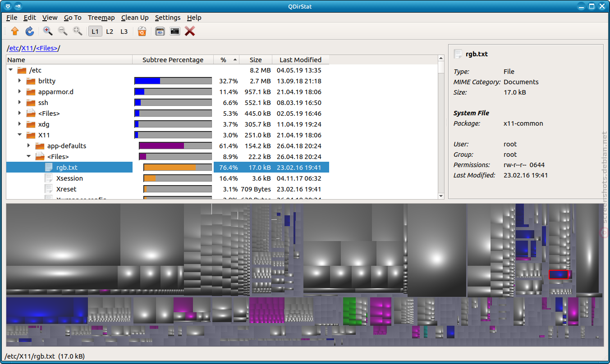Click the title bar pin icon
Viewport: 610px width, 364px height.
[x=18, y=6]
